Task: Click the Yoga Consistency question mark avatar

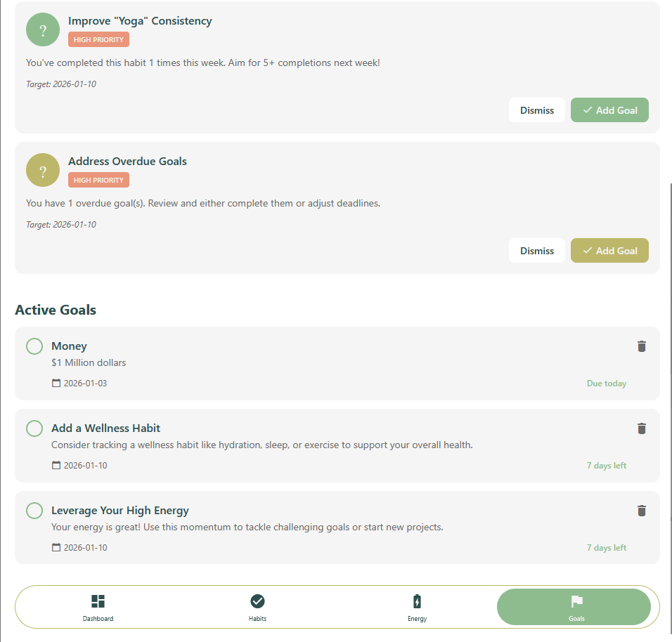Action: 43,30
